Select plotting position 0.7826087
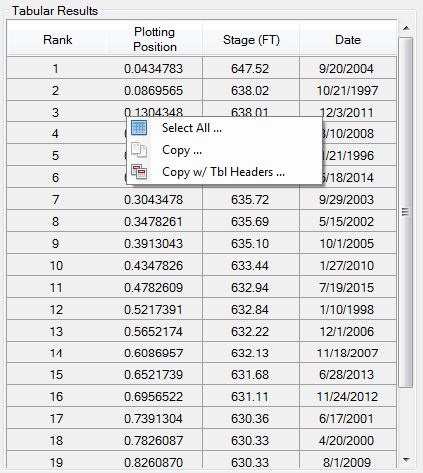This screenshot has height=473, width=423. (154, 440)
